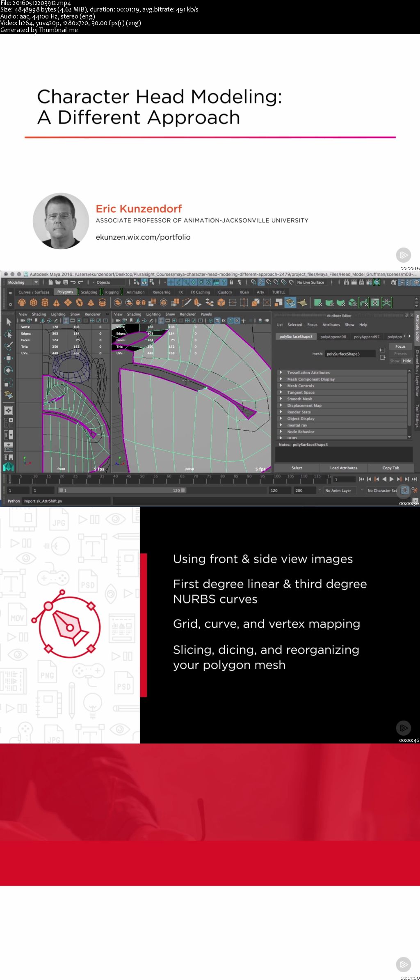This screenshot has width=420, height=980.
Task: Expand Mesh Component Display section
Action: tap(342, 379)
